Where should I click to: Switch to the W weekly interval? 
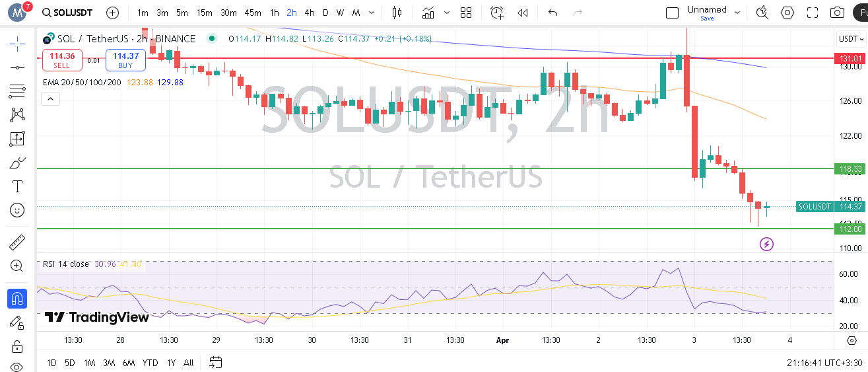[340, 13]
